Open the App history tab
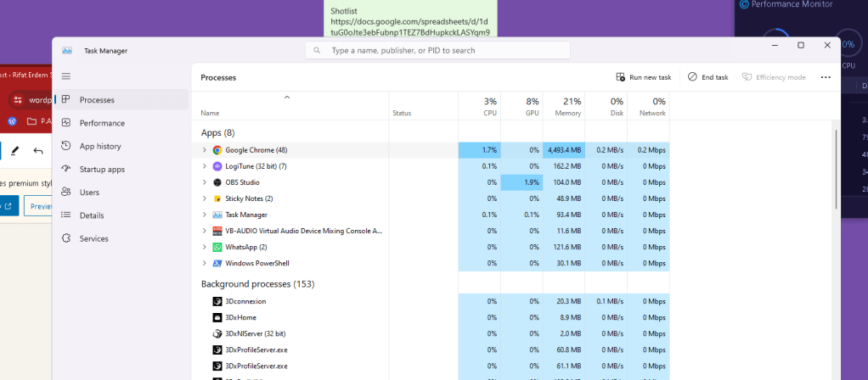Image resolution: width=868 pixels, height=380 pixels. pyautogui.click(x=121, y=146)
